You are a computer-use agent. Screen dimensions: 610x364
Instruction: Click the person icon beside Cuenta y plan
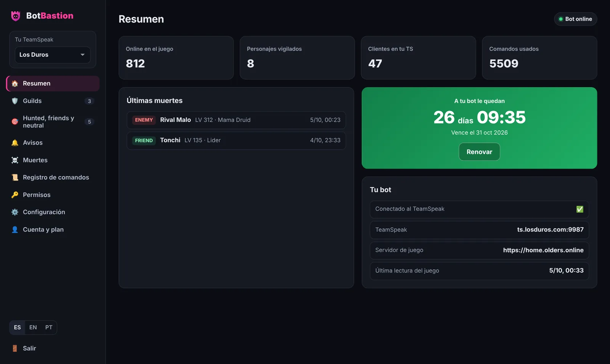15,230
